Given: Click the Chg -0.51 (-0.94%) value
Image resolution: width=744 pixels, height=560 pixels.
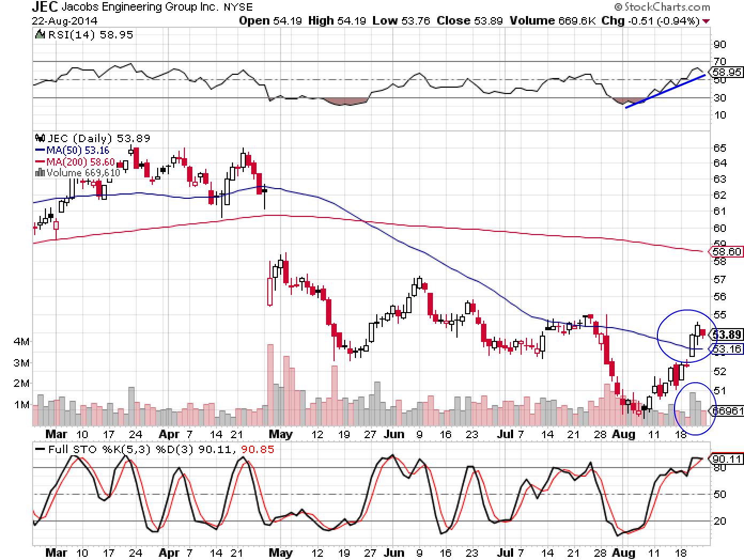Looking at the screenshot, I should tap(650, 21).
